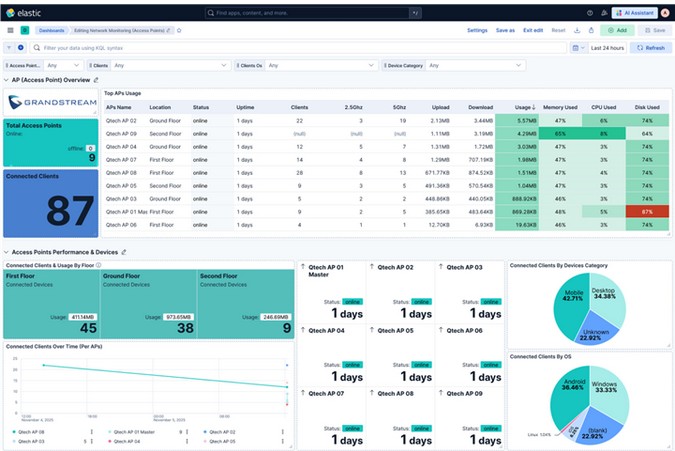Click the up arrow icon on the Qtech AP 02 panel

coord(372,267)
